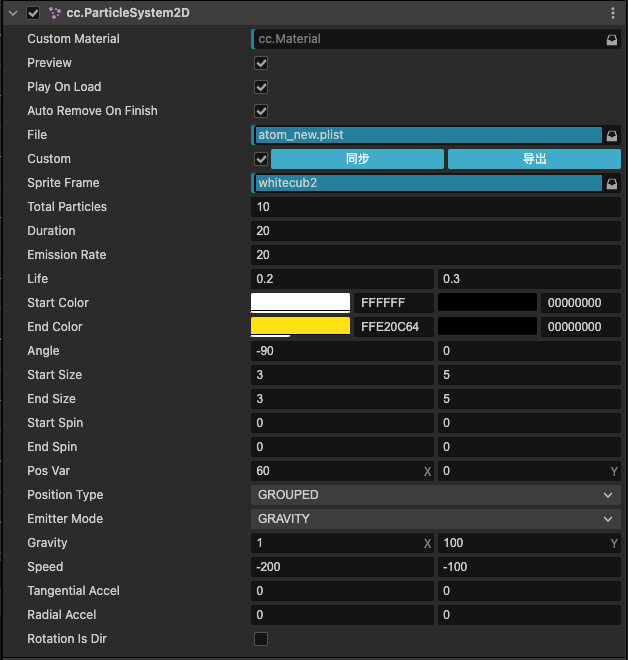Open the component options three-dot menu
Viewport: 628px width, 660px height.
click(x=612, y=13)
